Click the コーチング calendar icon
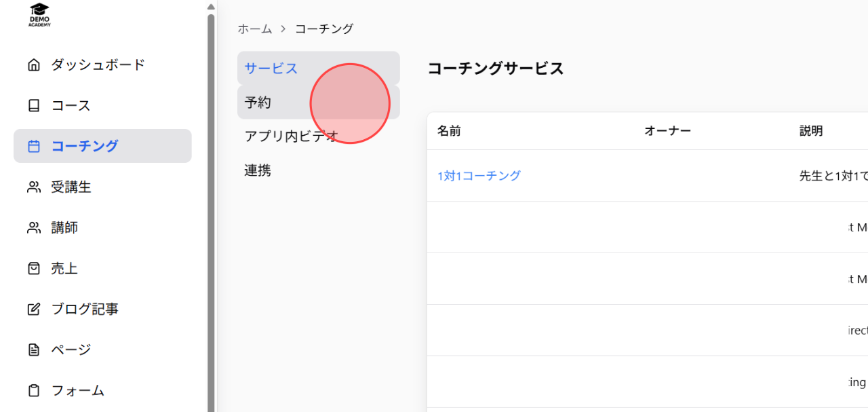This screenshot has width=868, height=412. click(x=33, y=146)
